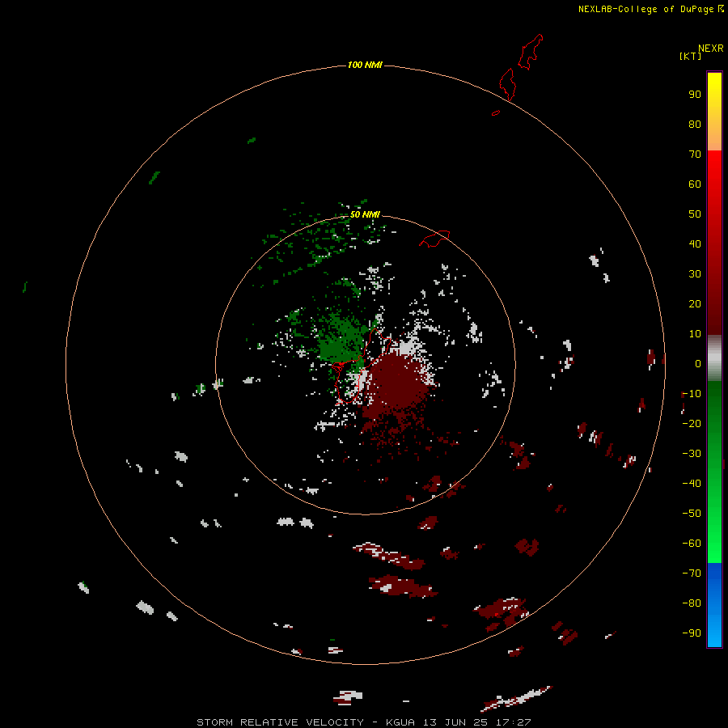Click the blue bottom color bar segment
This screenshot has width=728, height=728.
click(714, 605)
